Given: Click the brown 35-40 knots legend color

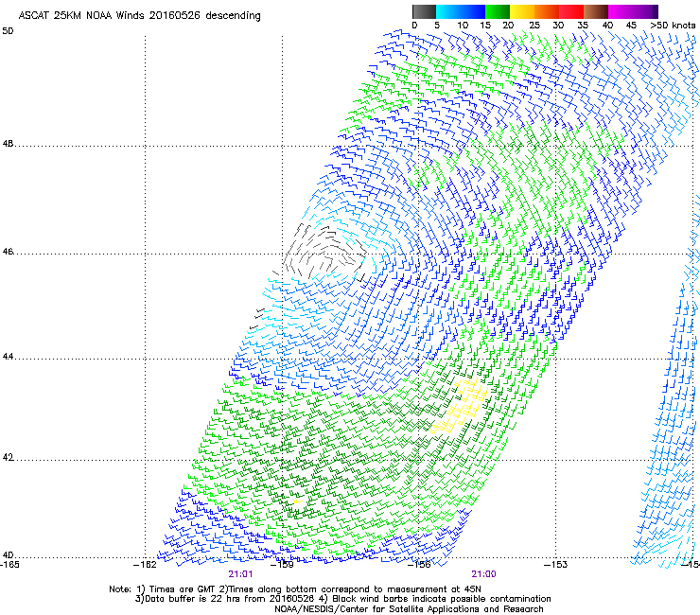Looking at the screenshot, I should pyautogui.click(x=596, y=11).
